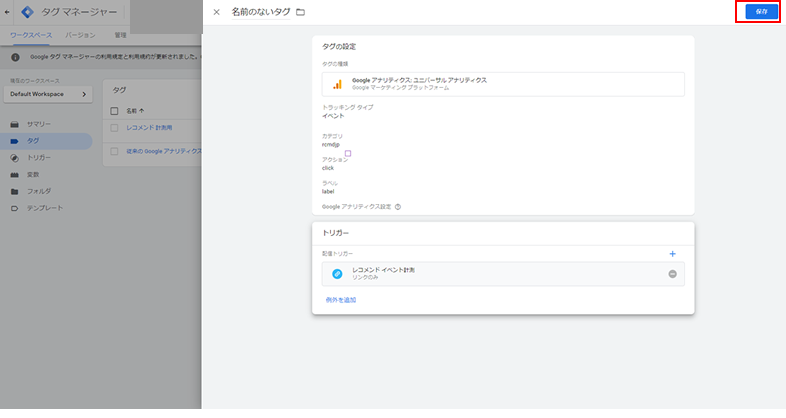The image size is (786, 418).
Task: Click the トリガー target icon in sidebar
Action: pyautogui.click(x=15, y=158)
